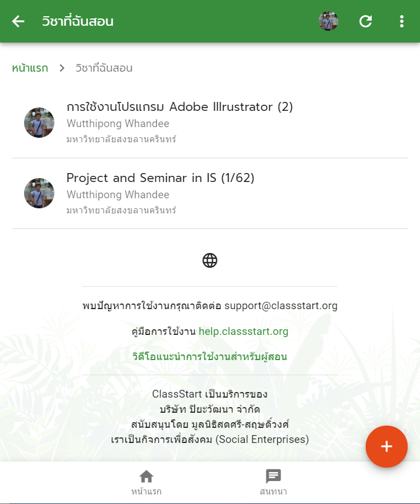Viewport: 420px width, 504px height.
Task: Open the globe language selector
Action: click(210, 260)
